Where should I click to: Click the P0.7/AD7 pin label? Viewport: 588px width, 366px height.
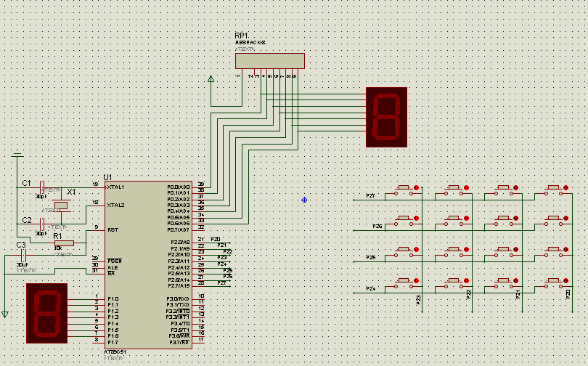pyautogui.click(x=179, y=230)
